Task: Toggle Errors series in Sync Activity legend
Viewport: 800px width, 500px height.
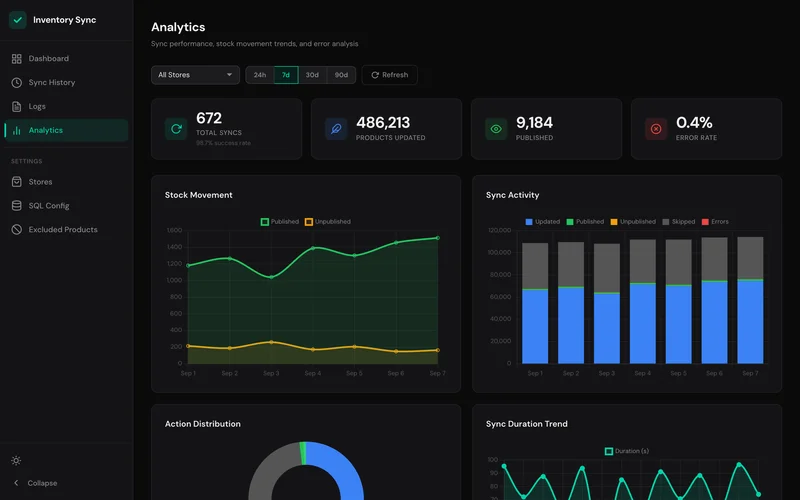Action: click(x=715, y=222)
